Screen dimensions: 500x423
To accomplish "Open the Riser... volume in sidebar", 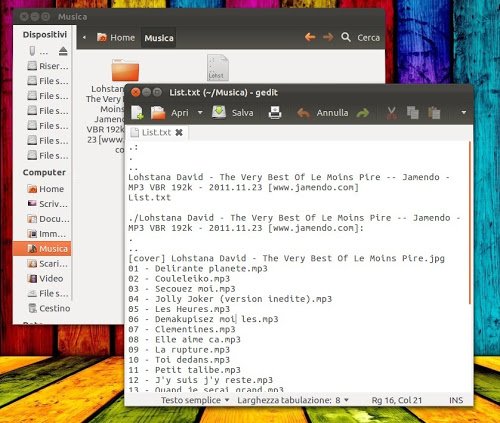I will click(48, 66).
